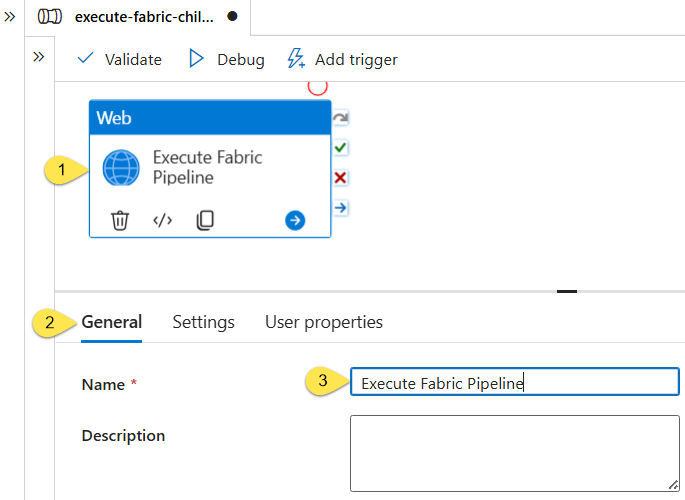Switch to the General tab
This screenshot has height=500, width=685.
point(112,322)
